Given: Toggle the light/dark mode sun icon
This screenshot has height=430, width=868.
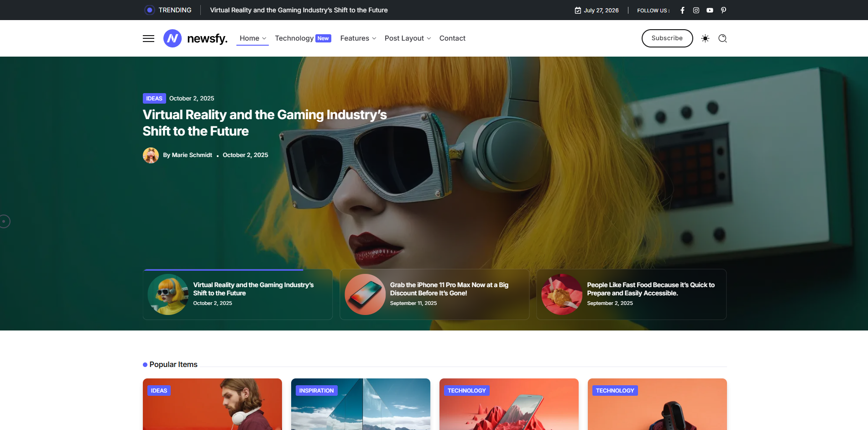Looking at the screenshot, I should (705, 38).
